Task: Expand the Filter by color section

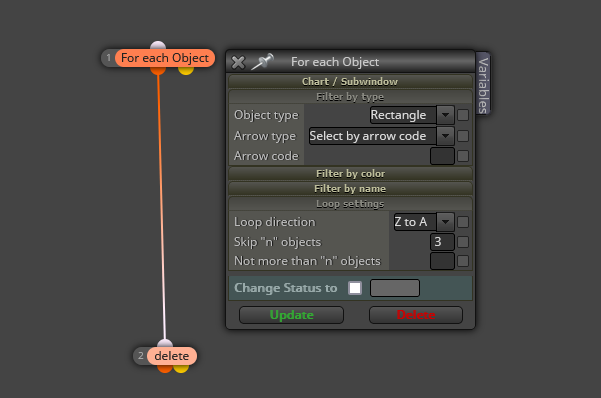Action: [x=350, y=174]
